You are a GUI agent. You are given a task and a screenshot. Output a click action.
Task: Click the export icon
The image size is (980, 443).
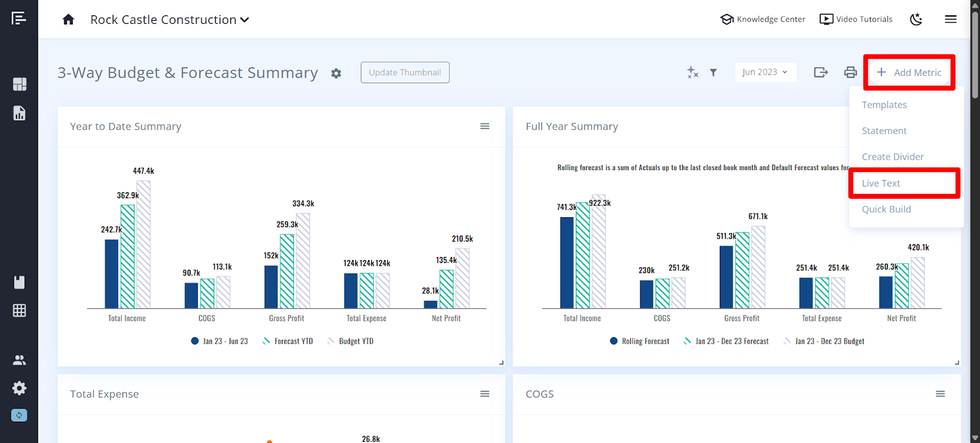821,72
